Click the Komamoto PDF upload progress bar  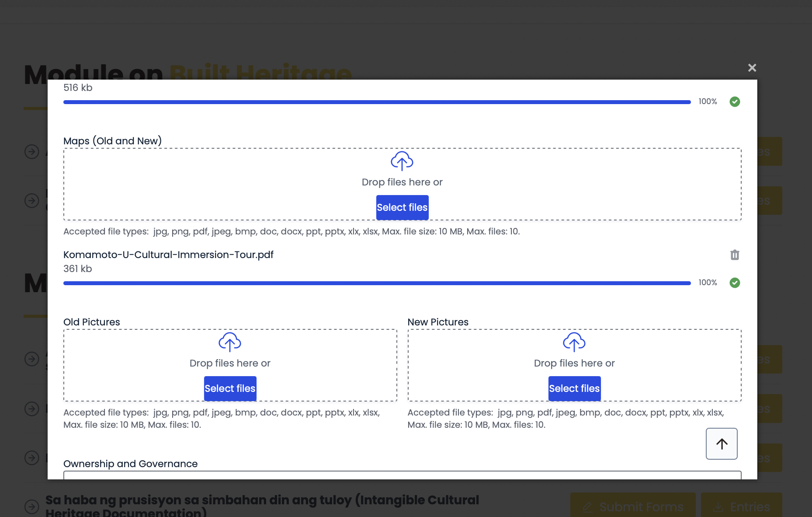[x=377, y=283]
